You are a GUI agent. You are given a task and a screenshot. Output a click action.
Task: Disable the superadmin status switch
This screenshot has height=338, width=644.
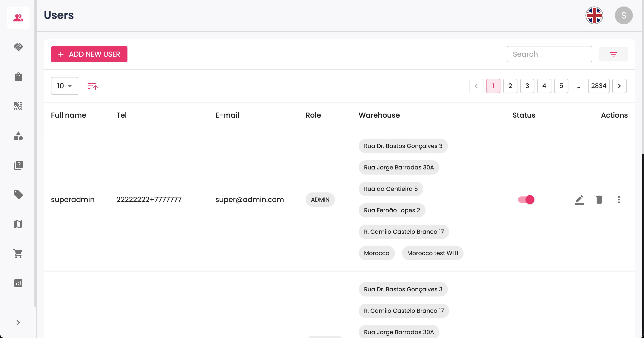click(526, 199)
